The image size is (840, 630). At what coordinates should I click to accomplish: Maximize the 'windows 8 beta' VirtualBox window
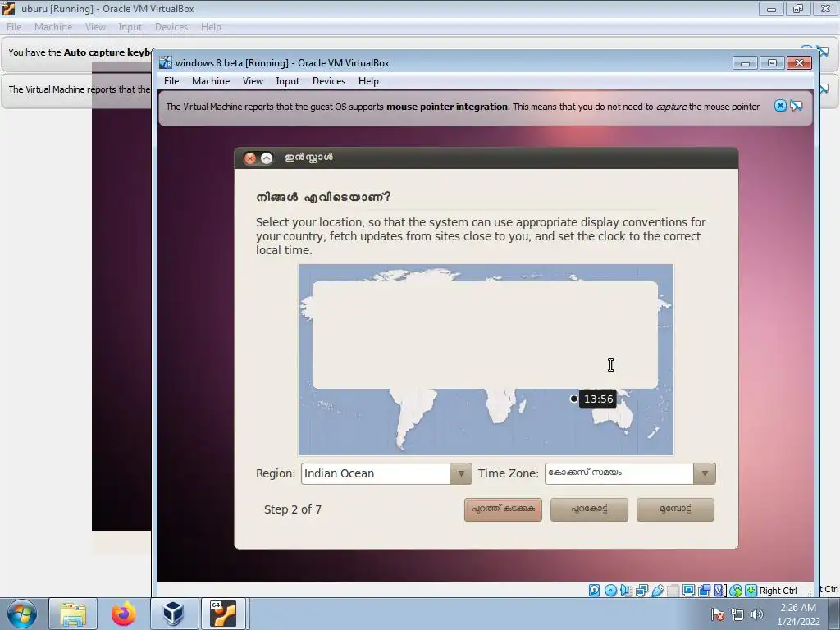pos(771,63)
